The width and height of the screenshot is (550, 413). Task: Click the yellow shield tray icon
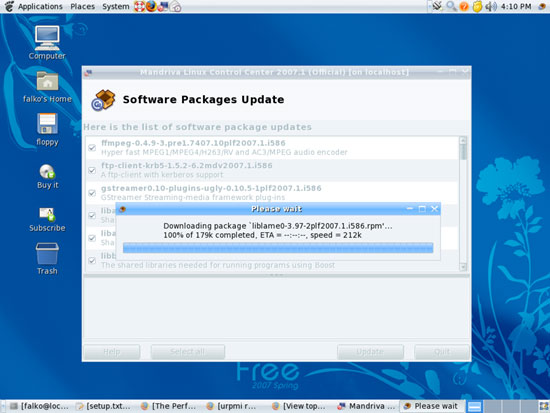(x=477, y=7)
